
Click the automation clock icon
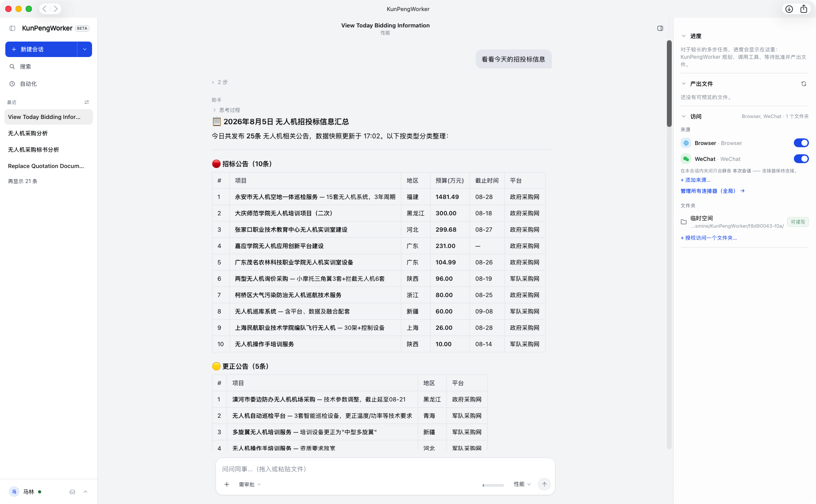click(x=12, y=84)
